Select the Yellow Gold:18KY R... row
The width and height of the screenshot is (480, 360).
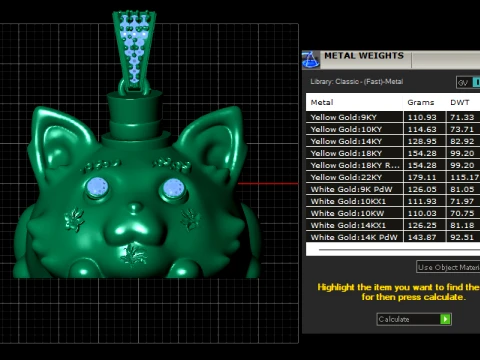click(393, 165)
